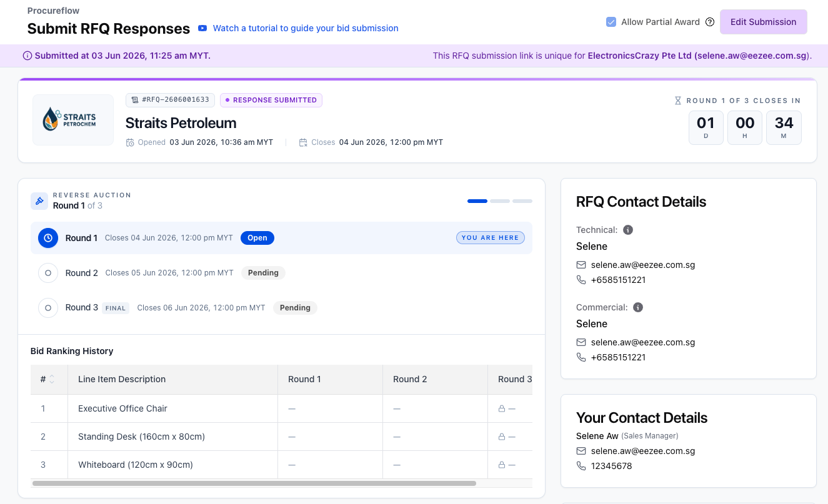Toggle the Allow Partial Award checkbox
The height and width of the screenshot is (504, 828).
611,22
